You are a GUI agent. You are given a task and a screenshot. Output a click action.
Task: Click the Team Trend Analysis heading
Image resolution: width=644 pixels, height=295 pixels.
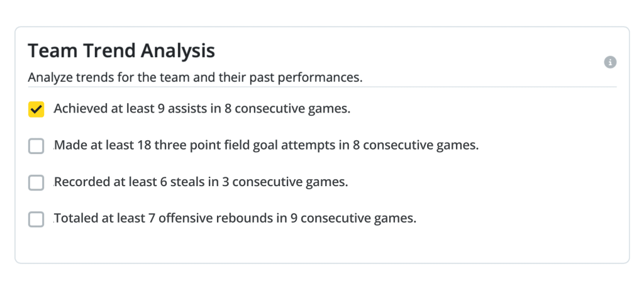pyautogui.click(x=121, y=51)
